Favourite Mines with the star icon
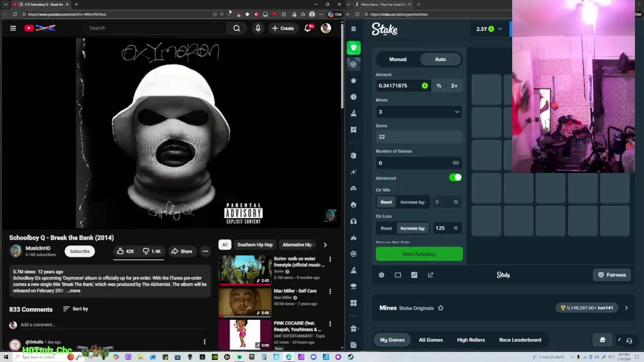This screenshot has height=362, width=644. [x=441, y=308]
